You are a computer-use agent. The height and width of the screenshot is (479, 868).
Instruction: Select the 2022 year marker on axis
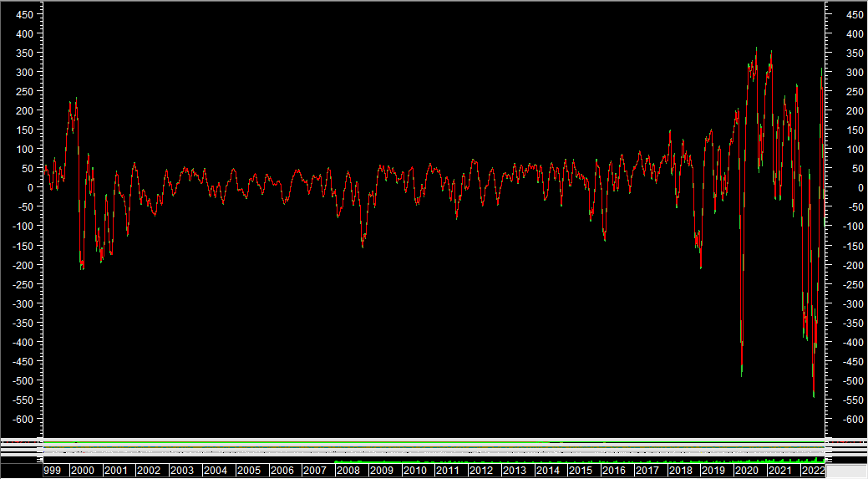pyautogui.click(x=812, y=471)
